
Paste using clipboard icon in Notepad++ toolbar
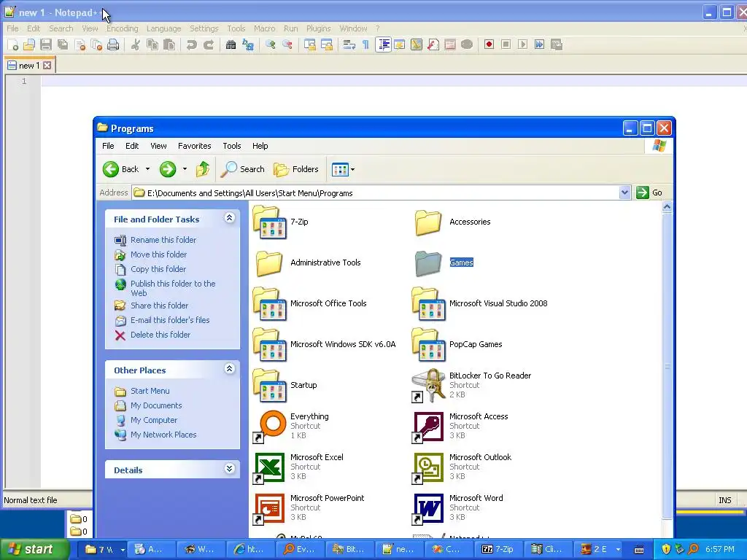tap(169, 44)
